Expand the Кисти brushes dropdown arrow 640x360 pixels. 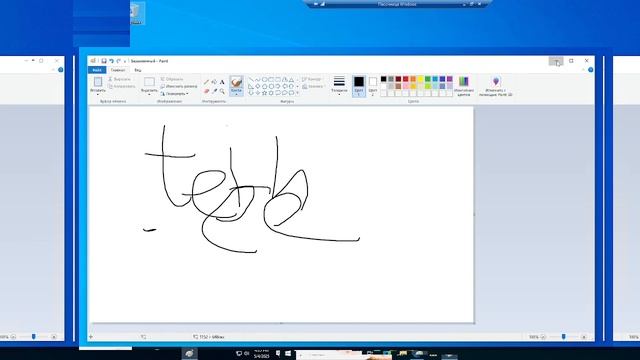236,95
